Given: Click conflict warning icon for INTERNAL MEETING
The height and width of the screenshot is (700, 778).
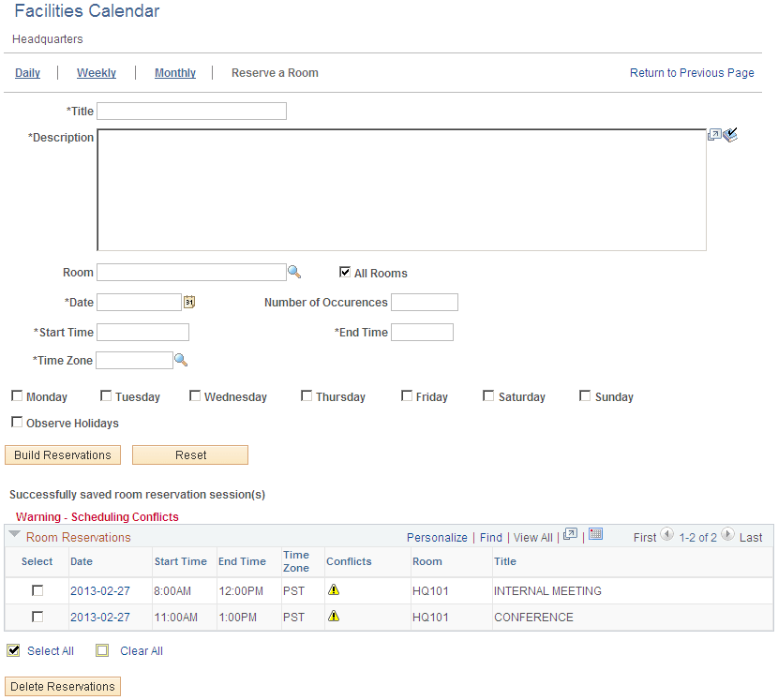Looking at the screenshot, I should (334, 589).
